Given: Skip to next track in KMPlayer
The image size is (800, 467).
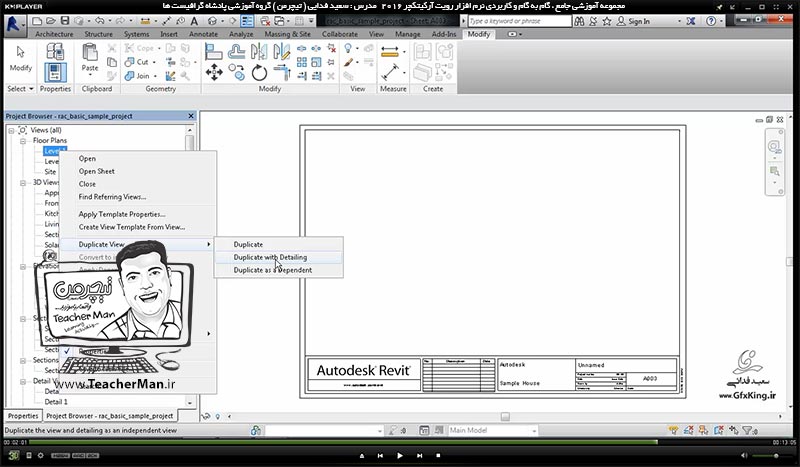Looking at the screenshot, I should pos(419,455).
